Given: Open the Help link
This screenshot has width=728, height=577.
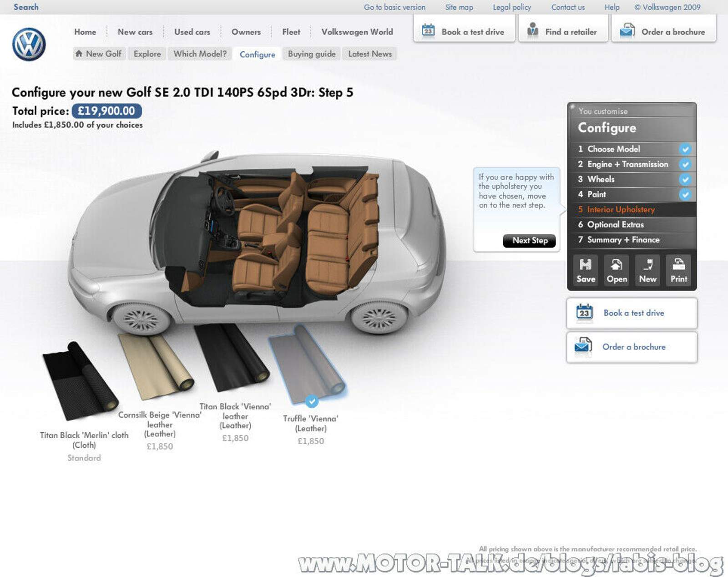Looking at the screenshot, I should pyautogui.click(x=612, y=7).
